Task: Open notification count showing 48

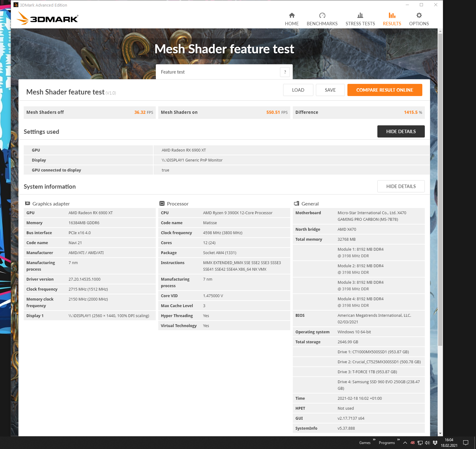Action: 413,442
